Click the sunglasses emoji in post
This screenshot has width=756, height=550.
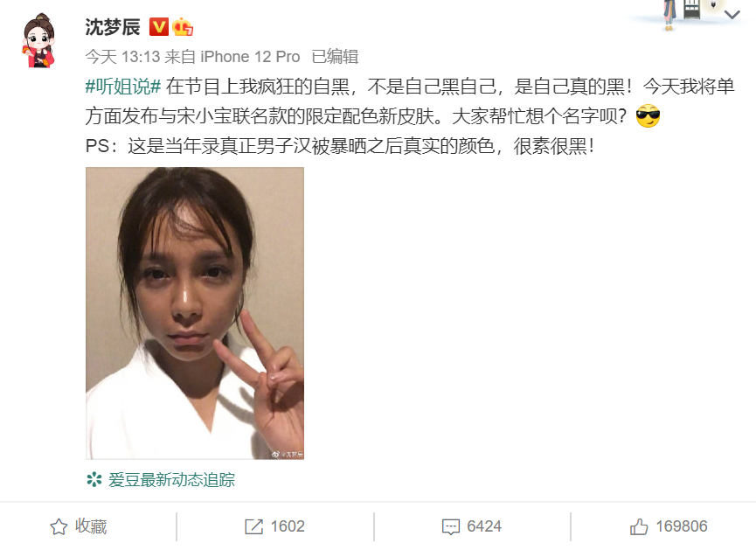(x=648, y=116)
